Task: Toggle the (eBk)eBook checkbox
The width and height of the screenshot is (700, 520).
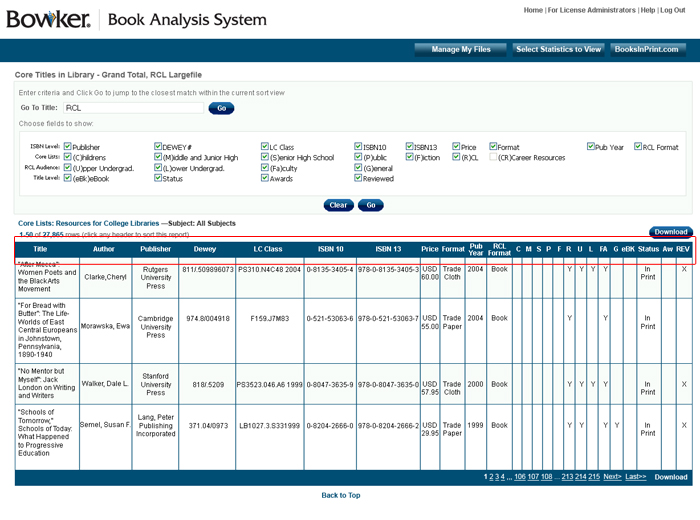Action: tap(67, 178)
